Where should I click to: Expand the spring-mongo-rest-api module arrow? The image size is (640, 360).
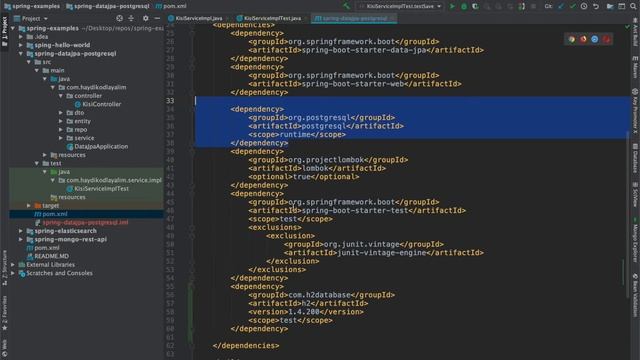pos(21,239)
